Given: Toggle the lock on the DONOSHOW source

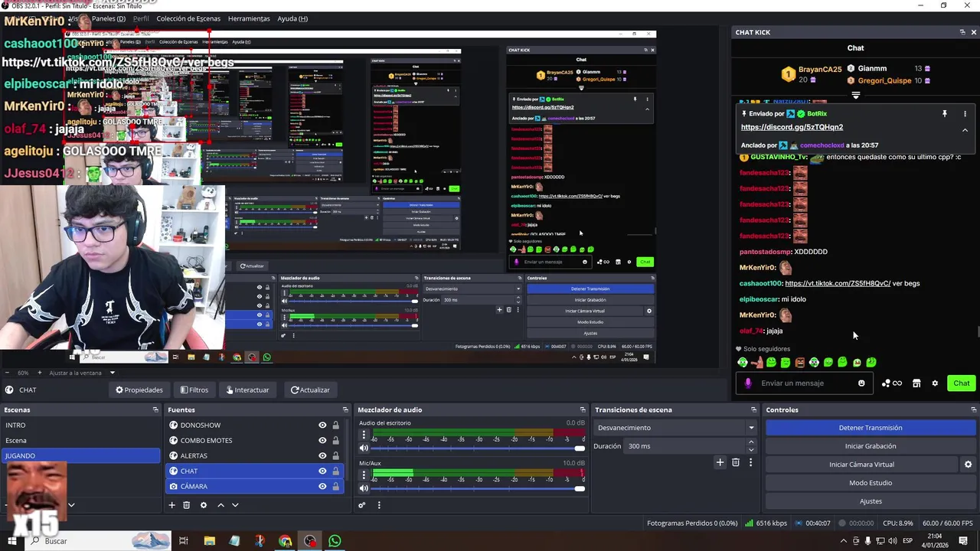Looking at the screenshot, I should [335, 425].
